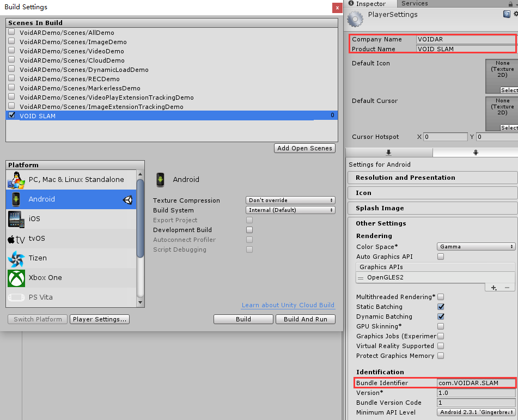The image size is (518, 420).
Task: Open Inspector help book icon
Action: click(x=507, y=14)
